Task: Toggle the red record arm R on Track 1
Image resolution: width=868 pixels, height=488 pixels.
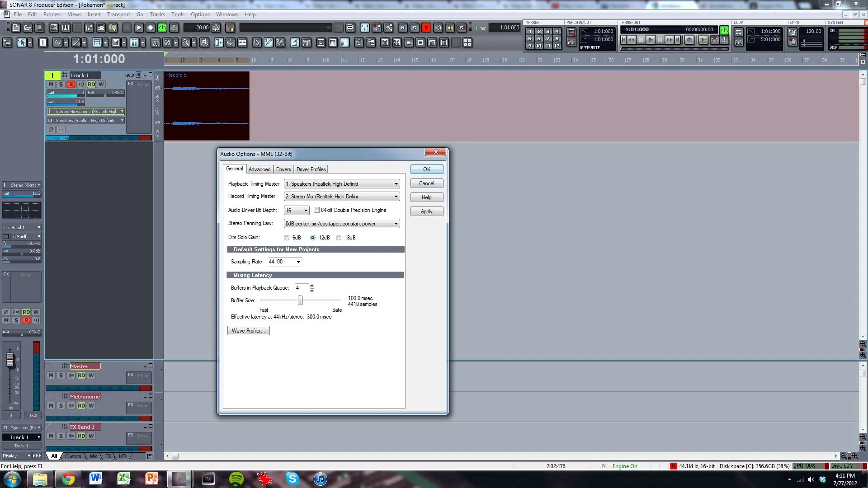Action: click(71, 84)
